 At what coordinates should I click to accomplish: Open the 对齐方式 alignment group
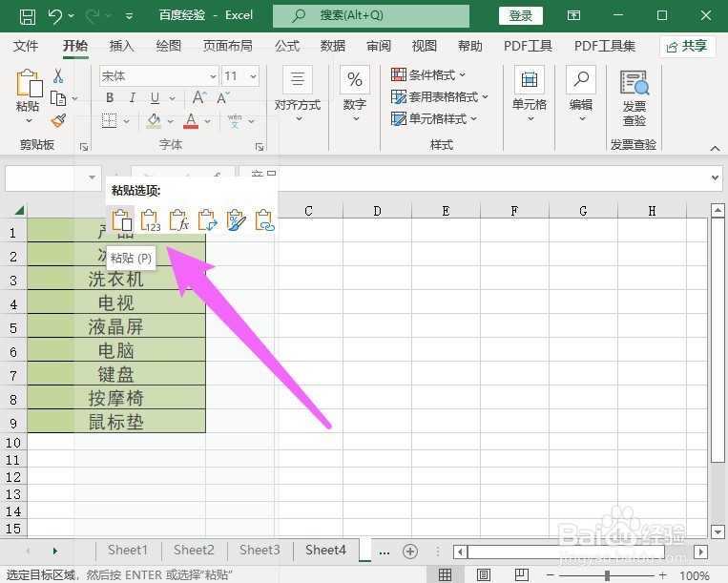coord(298,95)
